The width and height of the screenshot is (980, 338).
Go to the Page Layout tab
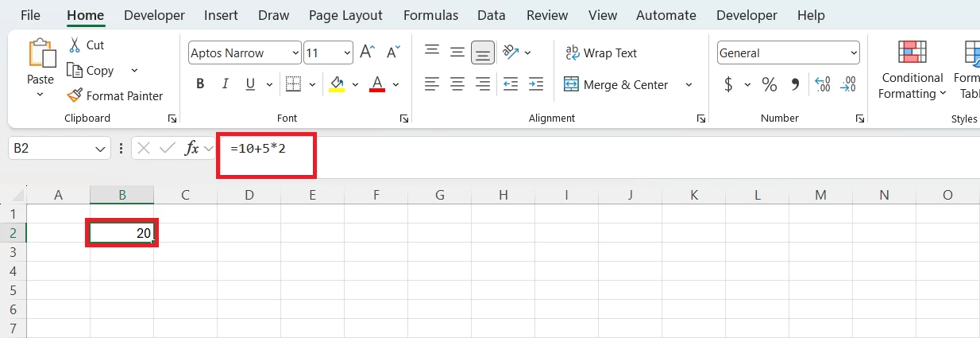pos(345,15)
